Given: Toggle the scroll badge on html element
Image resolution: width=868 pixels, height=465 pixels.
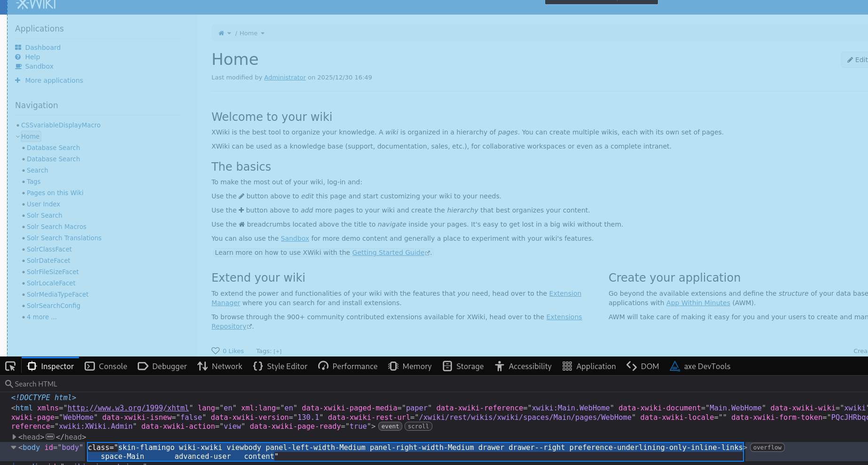Looking at the screenshot, I should click(418, 426).
